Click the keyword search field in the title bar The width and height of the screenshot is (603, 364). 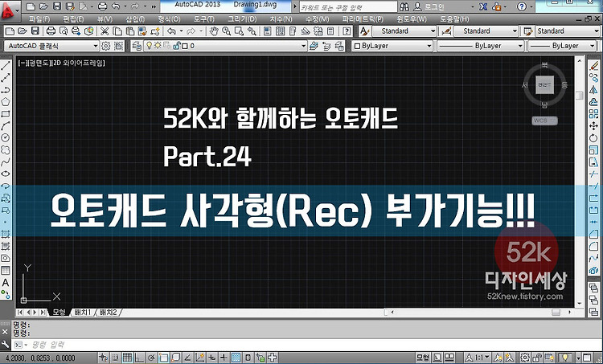point(347,7)
